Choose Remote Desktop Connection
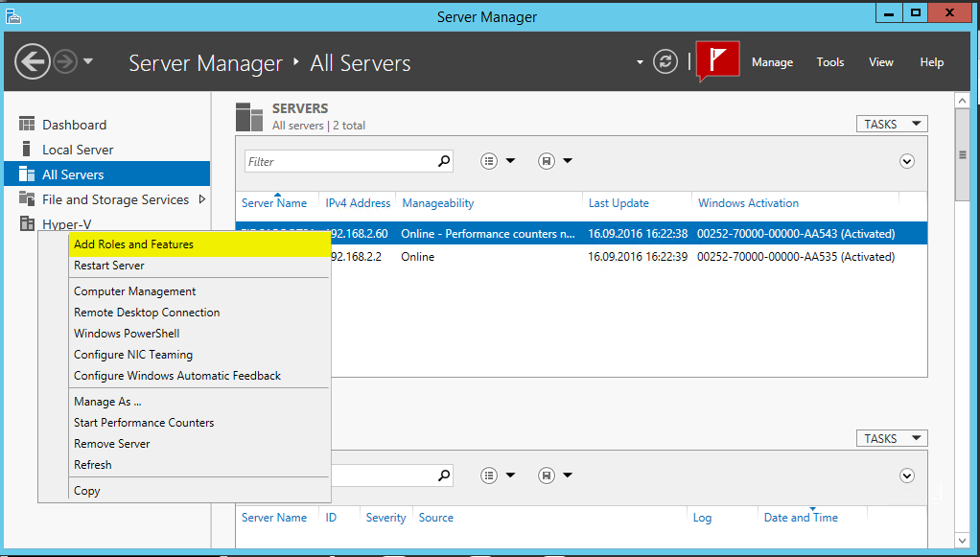 pos(198,313)
